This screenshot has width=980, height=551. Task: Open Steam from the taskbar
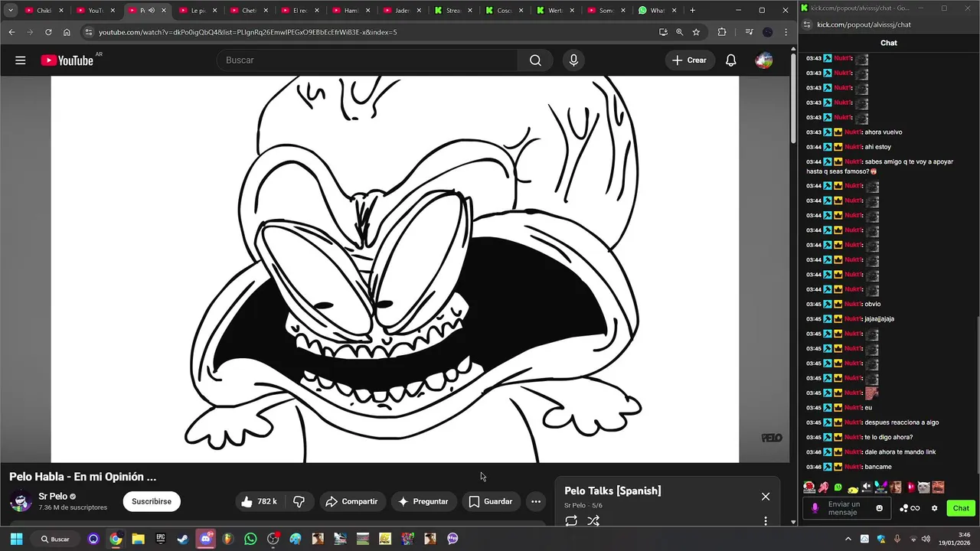tap(183, 539)
